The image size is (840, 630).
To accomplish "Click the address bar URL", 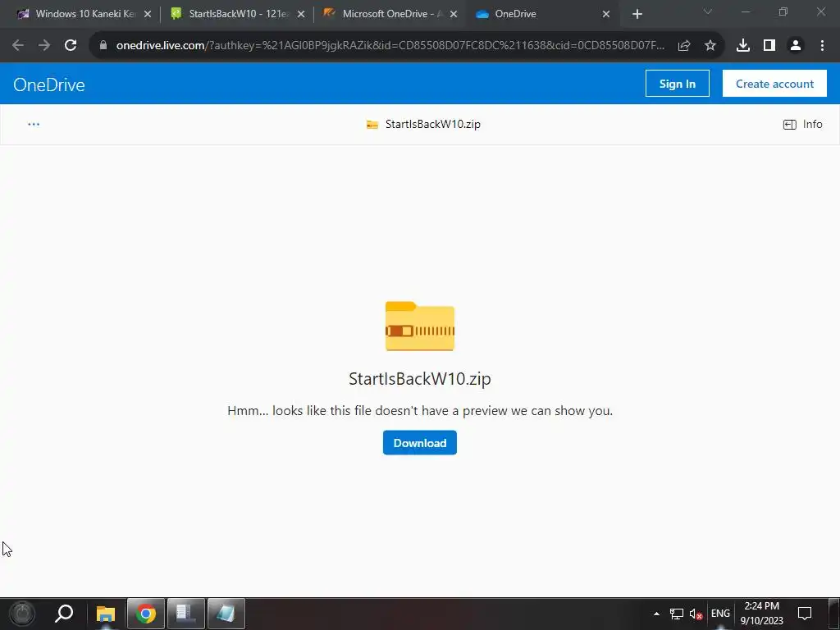I will [390, 46].
